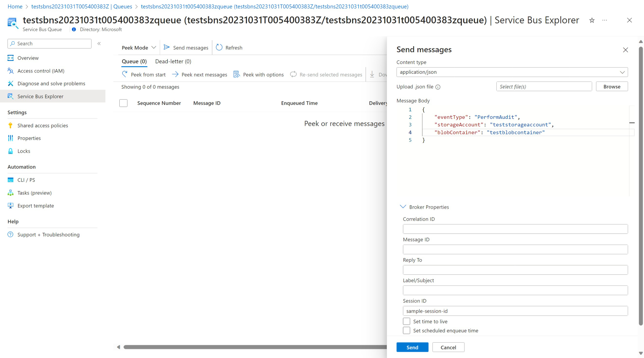This screenshot has height=358, width=644.
Task: Click the Peek from start icon
Action: click(125, 74)
